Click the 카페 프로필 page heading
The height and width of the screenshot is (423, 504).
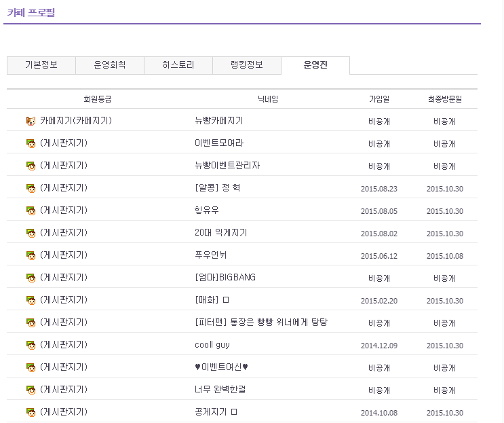click(x=31, y=12)
